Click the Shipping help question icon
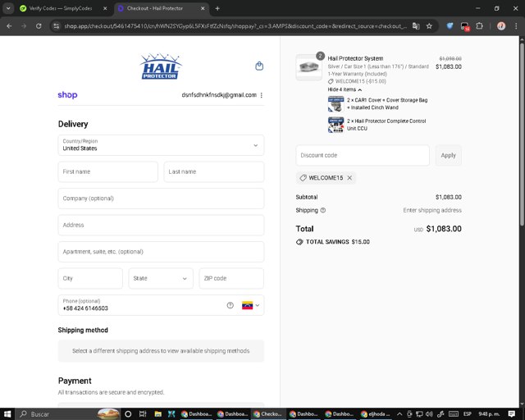The image size is (525, 420). (322, 210)
